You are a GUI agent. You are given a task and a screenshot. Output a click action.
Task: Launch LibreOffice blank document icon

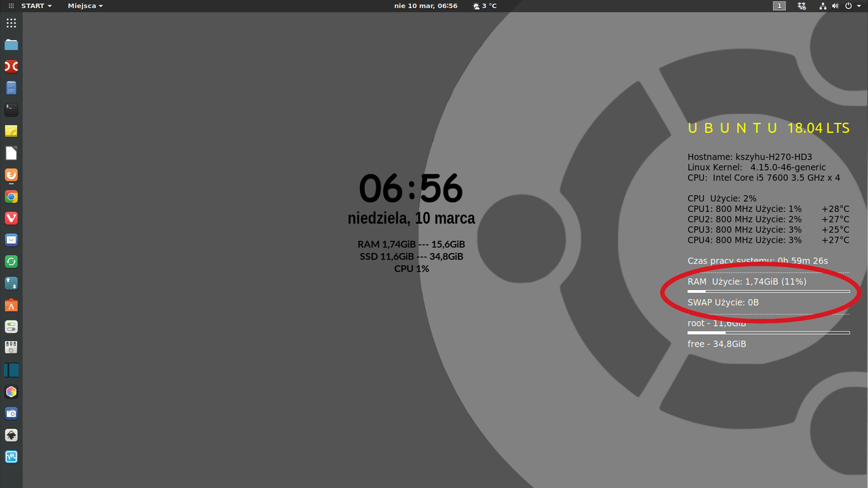pyautogui.click(x=11, y=153)
